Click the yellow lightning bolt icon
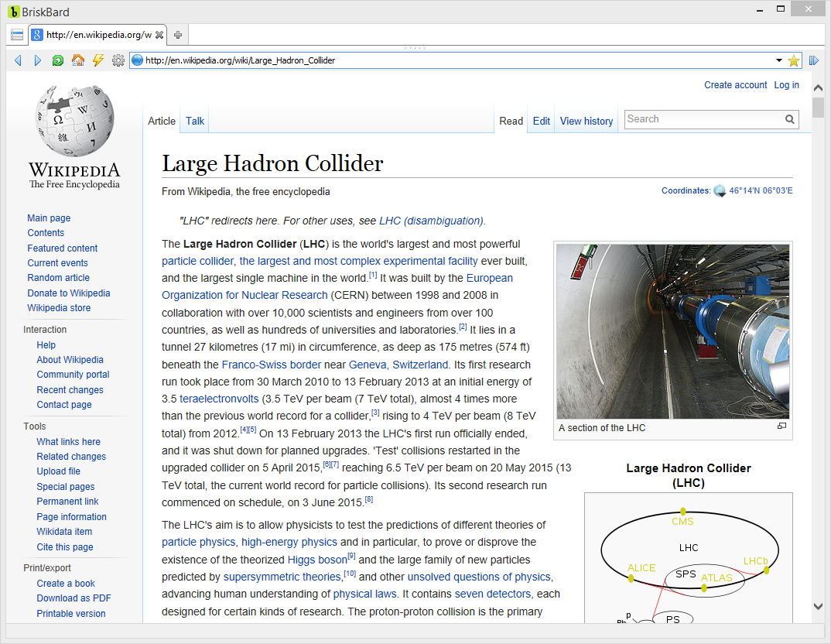This screenshot has height=644, width=831. click(98, 60)
